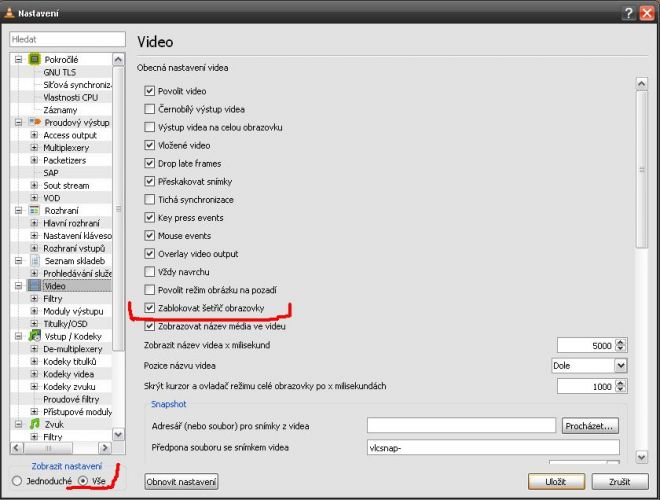Click the Seznam skladeb playlist icon
Screen dimensions: 660x500
(x=35, y=261)
